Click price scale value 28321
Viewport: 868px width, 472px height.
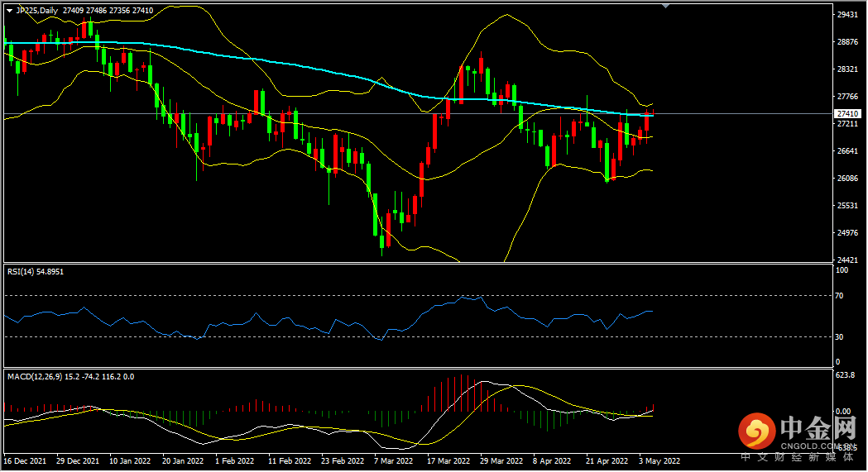(x=847, y=69)
